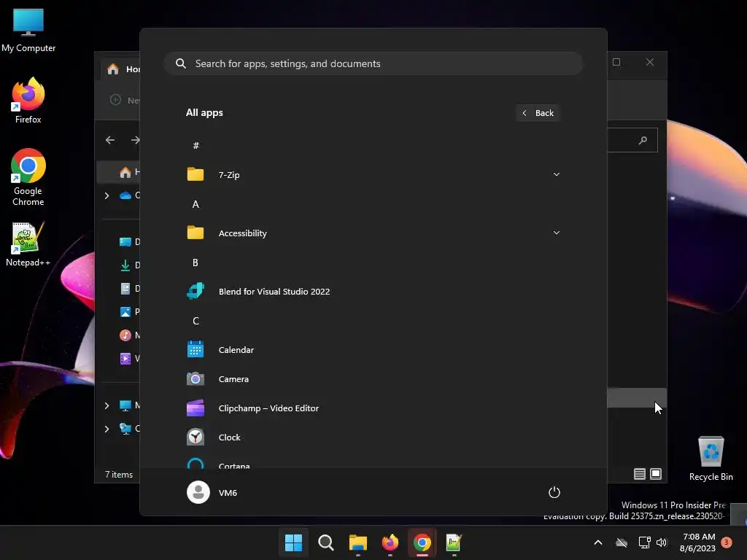747x560 pixels.
Task: Jump to letter heading B
Action: click(196, 262)
